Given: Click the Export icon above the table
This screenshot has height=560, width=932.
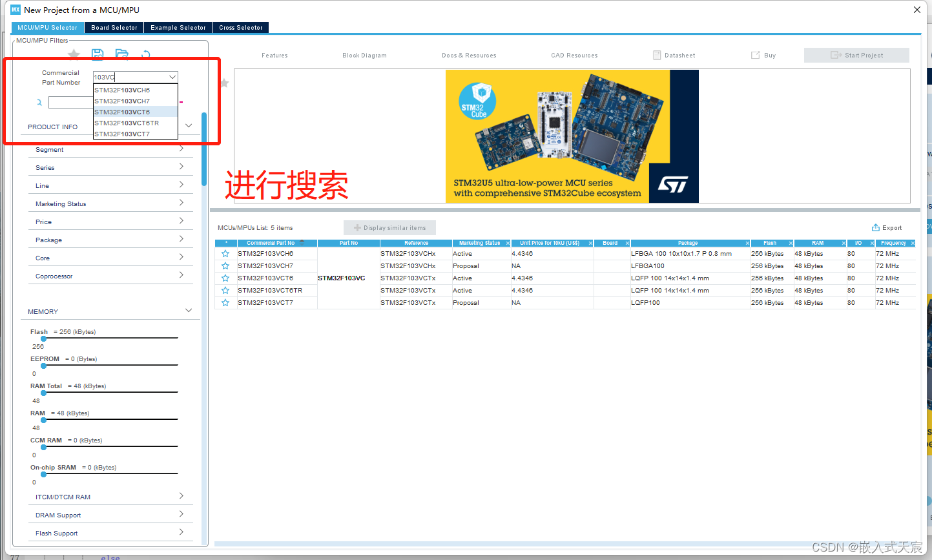Looking at the screenshot, I should [876, 227].
